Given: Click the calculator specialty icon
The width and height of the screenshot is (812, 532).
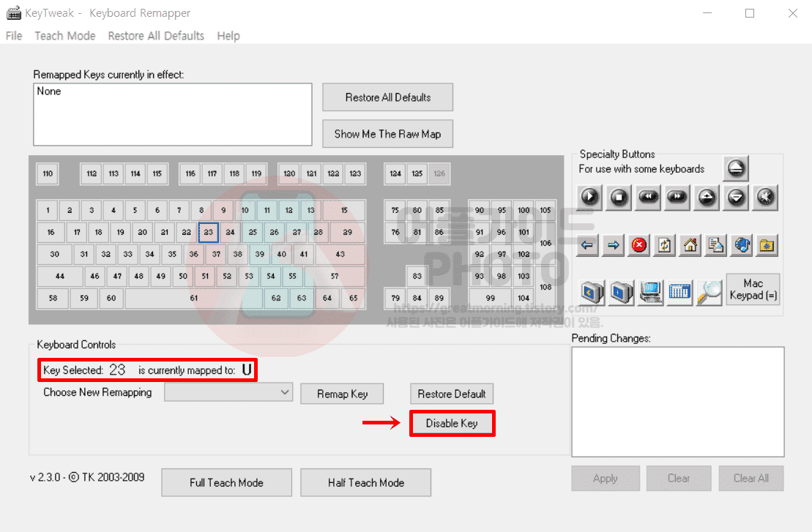Looking at the screenshot, I should [x=680, y=293].
